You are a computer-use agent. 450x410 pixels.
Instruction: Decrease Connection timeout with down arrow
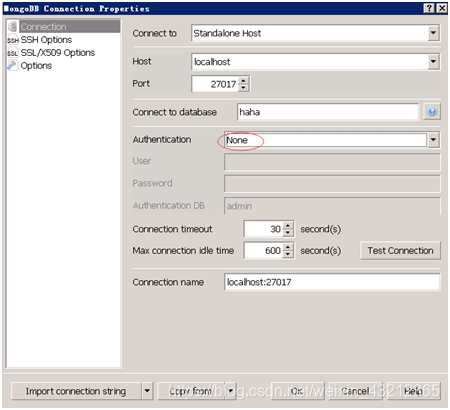click(288, 233)
